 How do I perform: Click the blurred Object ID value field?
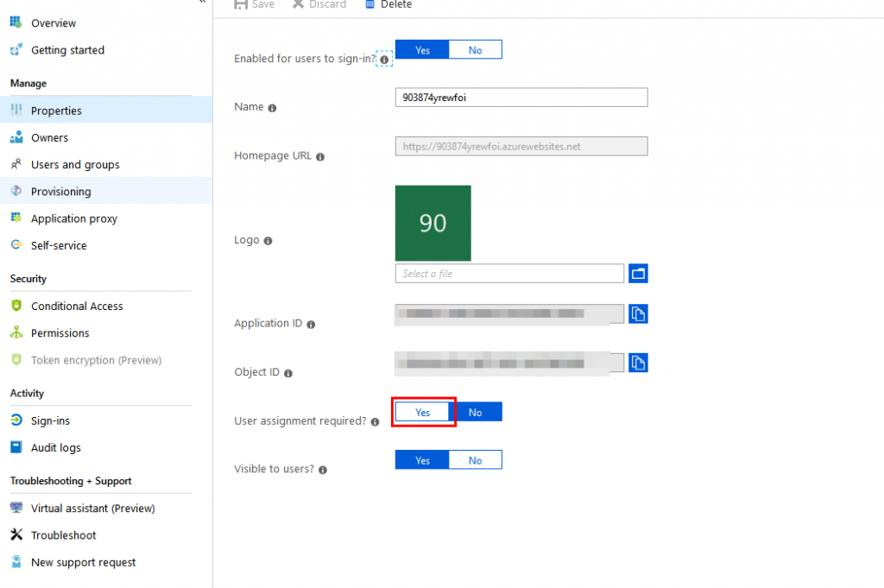(x=509, y=363)
